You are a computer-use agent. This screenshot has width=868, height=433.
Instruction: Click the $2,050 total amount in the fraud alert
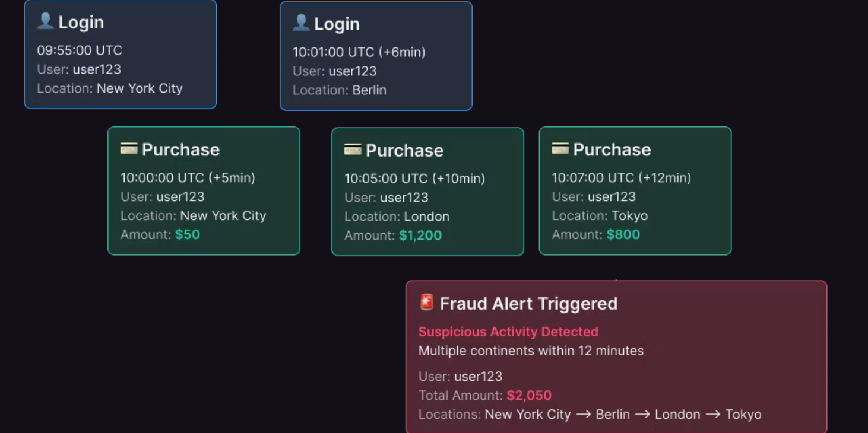tap(529, 396)
